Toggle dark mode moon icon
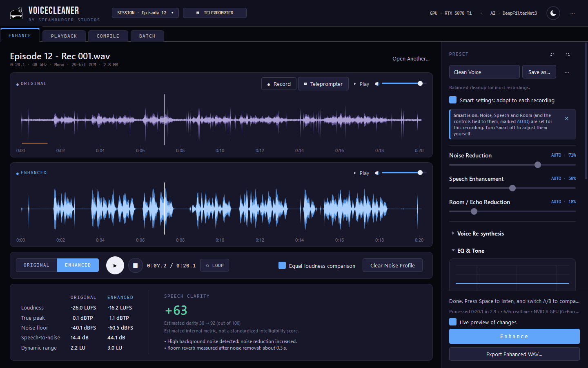588x368 pixels. [x=553, y=13]
